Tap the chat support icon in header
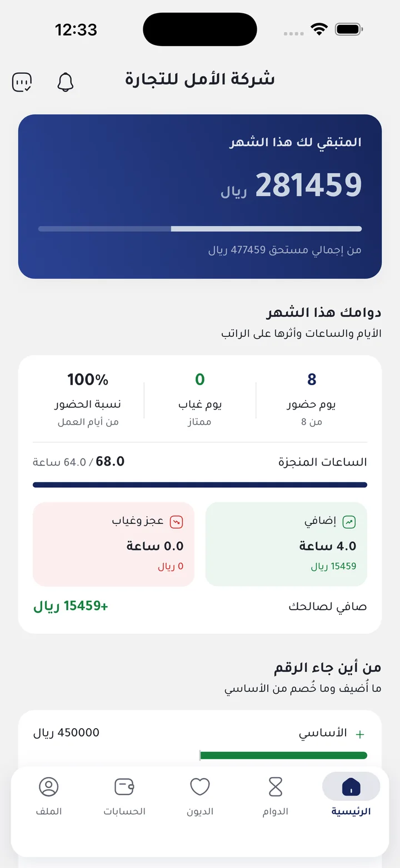Image resolution: width=400 pixels, height=868 pixels. [x=22, y=82]
